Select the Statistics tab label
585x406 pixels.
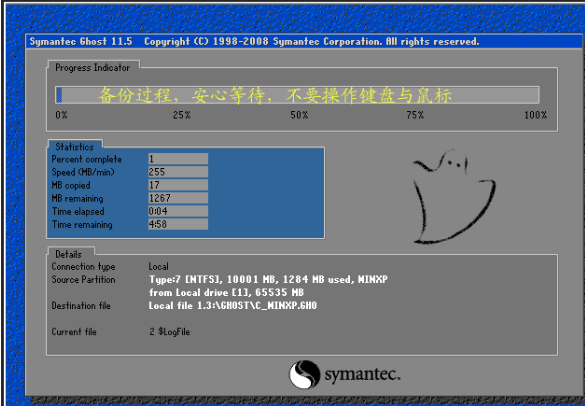click(75, 147)
